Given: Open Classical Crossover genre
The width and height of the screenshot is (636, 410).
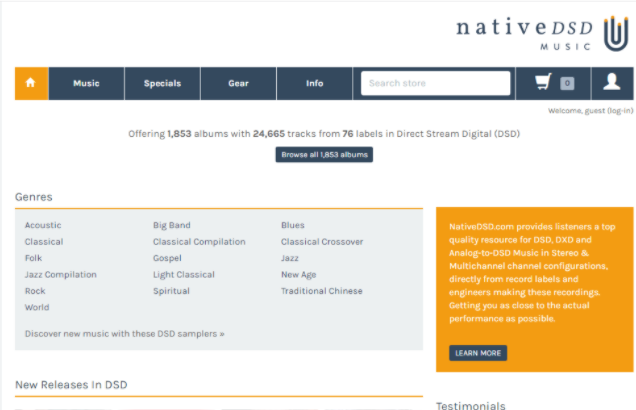Looking at the screenshot, I should (322, 242).
